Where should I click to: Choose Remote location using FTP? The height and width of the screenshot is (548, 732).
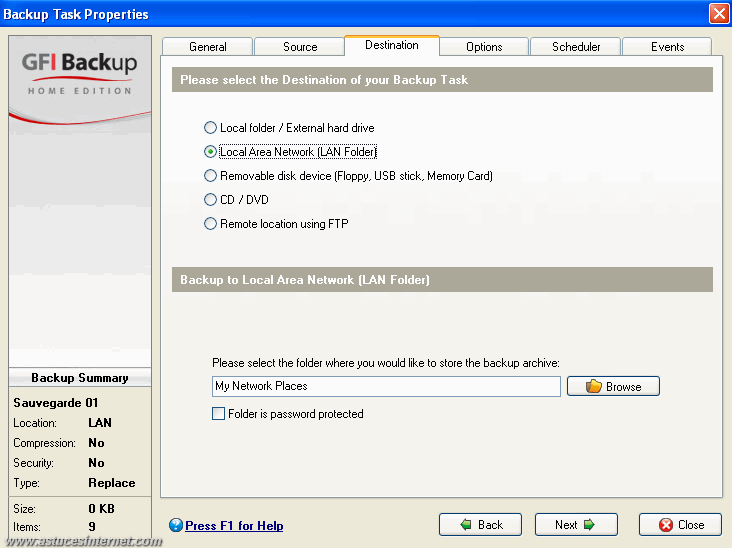tap(276, 224)
